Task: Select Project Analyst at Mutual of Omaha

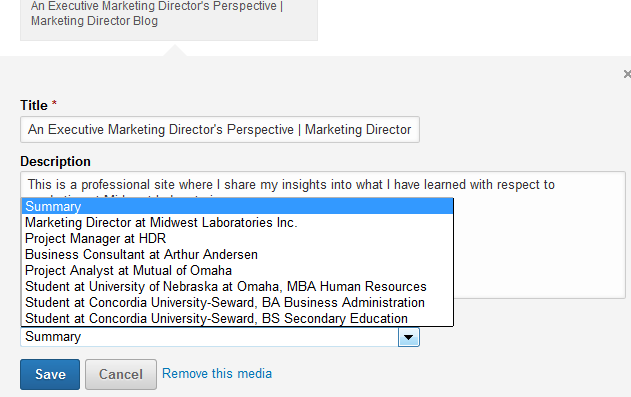Action: [237, 270]
